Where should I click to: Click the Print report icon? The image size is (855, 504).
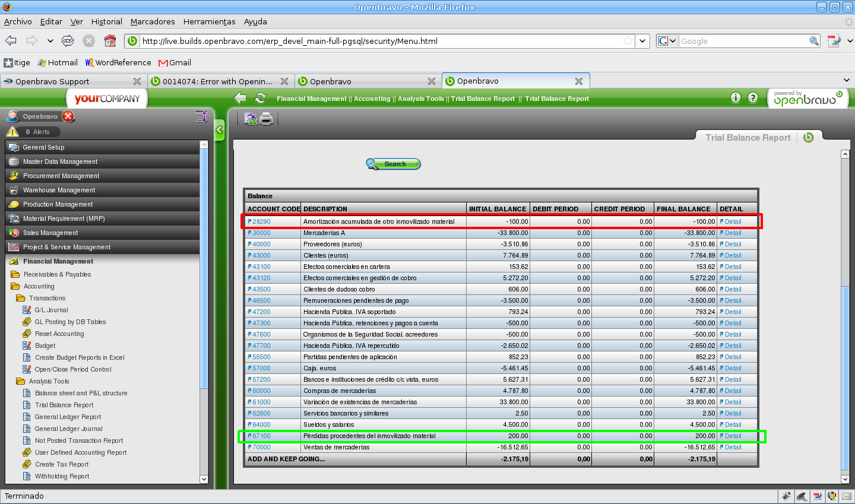coord(266,119)
